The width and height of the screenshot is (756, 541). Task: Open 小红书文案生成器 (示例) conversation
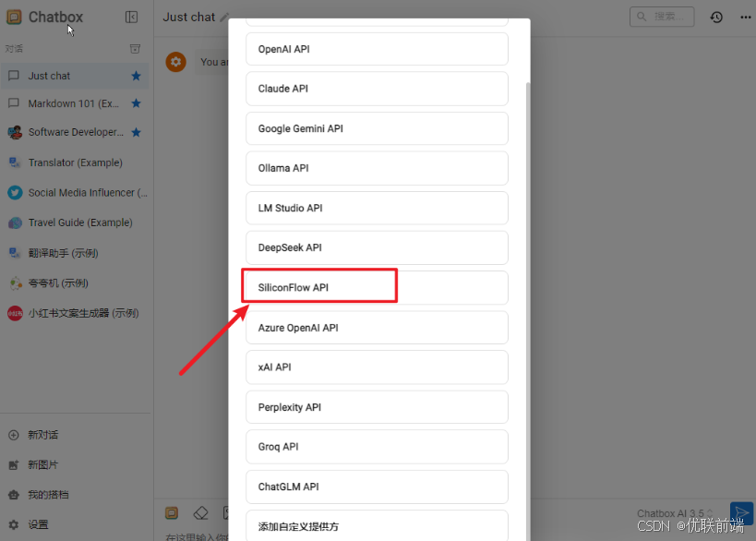[75, 313]
